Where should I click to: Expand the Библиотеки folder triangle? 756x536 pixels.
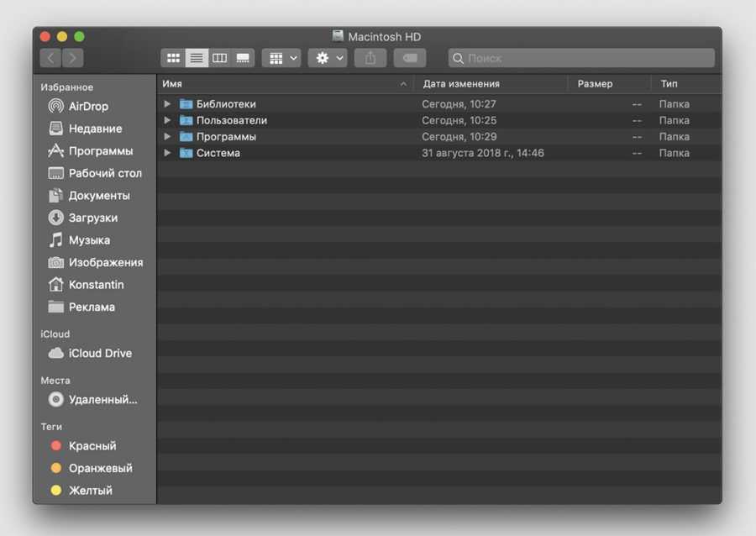pyautogui.click(x=167, y=104)
